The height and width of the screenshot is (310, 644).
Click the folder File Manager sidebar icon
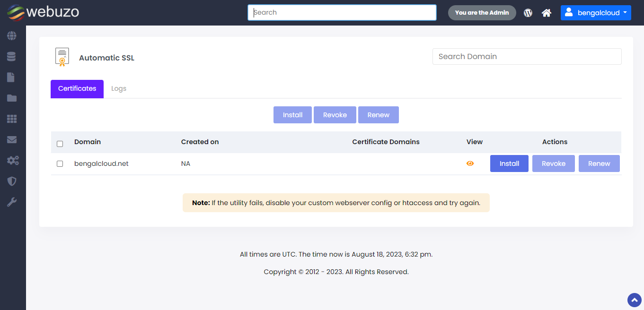(12, 98)
